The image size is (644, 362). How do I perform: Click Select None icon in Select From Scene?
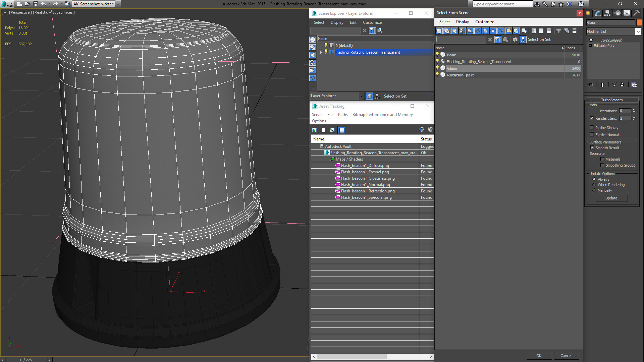pos(541,31)
